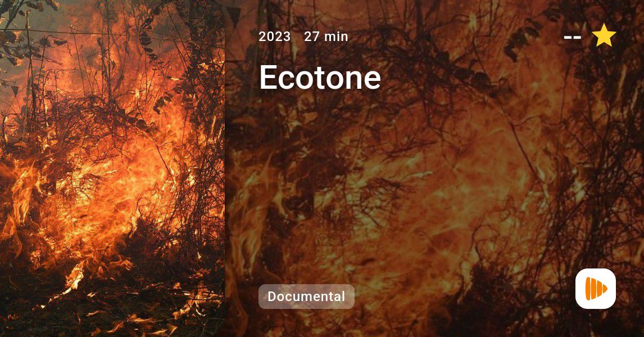The image size is (644, 337).
Task: Select the year text before runtime
Action: click(274, 37)
